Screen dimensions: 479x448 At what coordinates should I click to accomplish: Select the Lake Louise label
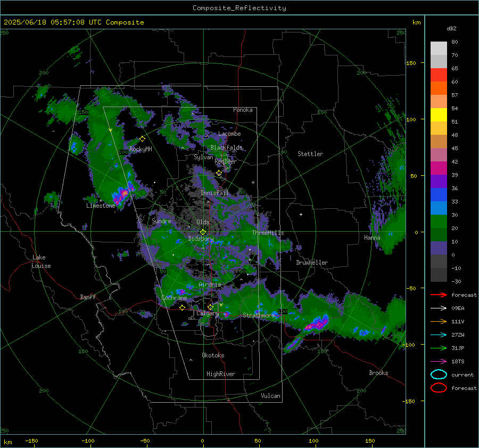[41, 262]
